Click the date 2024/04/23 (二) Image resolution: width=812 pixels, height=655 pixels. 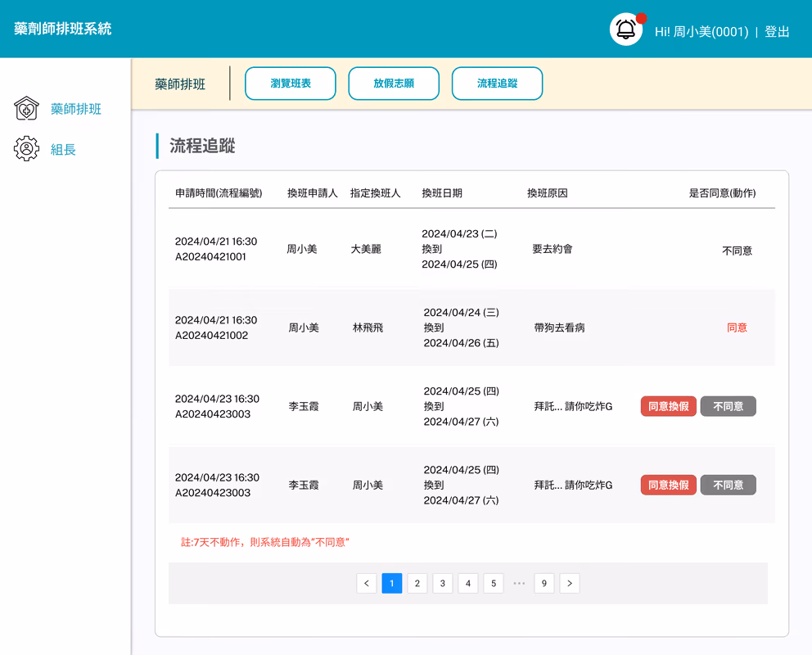(459, 234)
